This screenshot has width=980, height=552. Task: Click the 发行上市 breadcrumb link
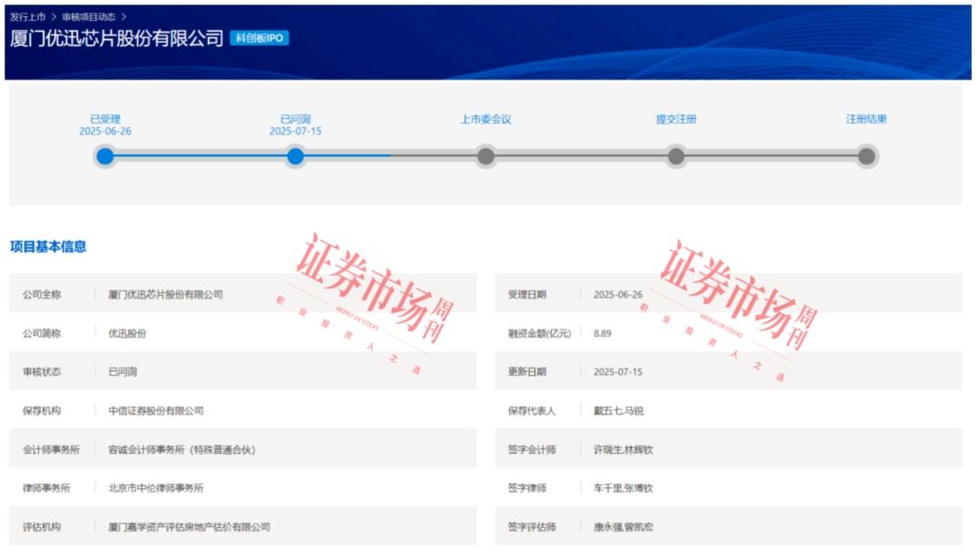(27, 17)
